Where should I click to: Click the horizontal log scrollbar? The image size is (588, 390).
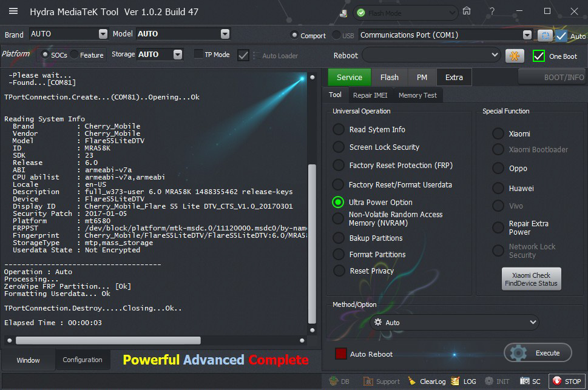coord(108,341)
